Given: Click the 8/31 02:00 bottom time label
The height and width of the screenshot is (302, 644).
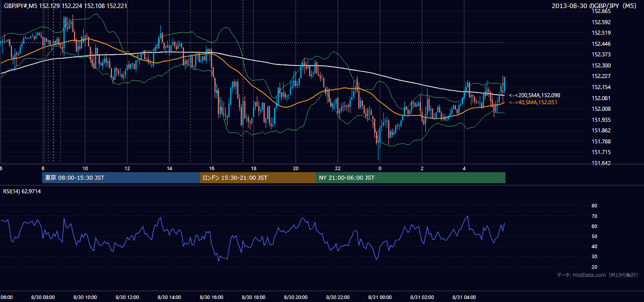Looking at the screenshot, I should coord(422,297).
